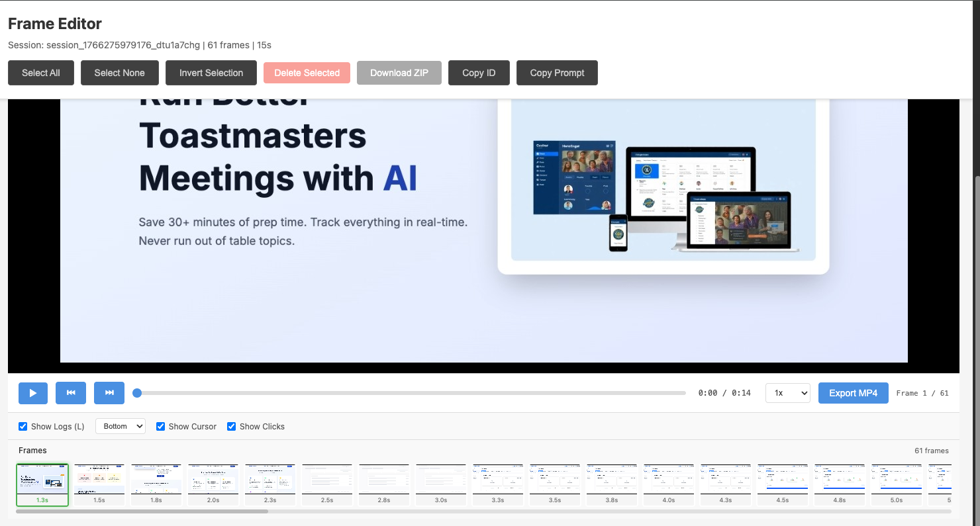
Task: Click the '61 frames' count label
Action: 932,451
